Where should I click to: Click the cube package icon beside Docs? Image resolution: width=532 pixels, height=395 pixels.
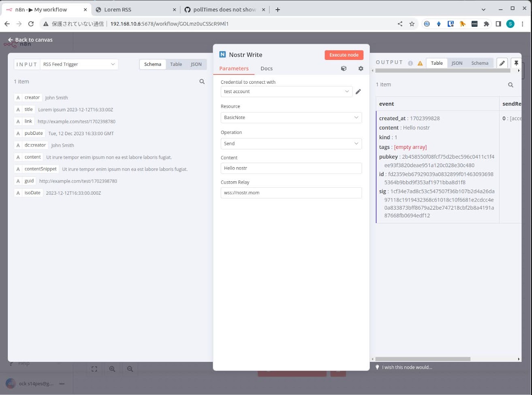pos(344,68)
